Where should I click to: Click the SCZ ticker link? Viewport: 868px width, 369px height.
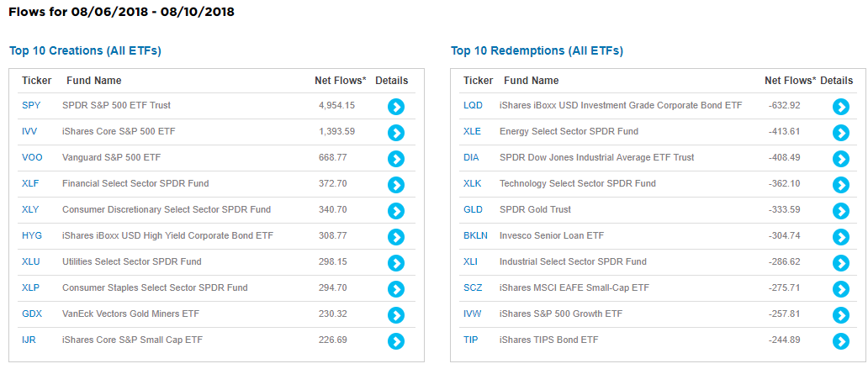click(473, 287)
